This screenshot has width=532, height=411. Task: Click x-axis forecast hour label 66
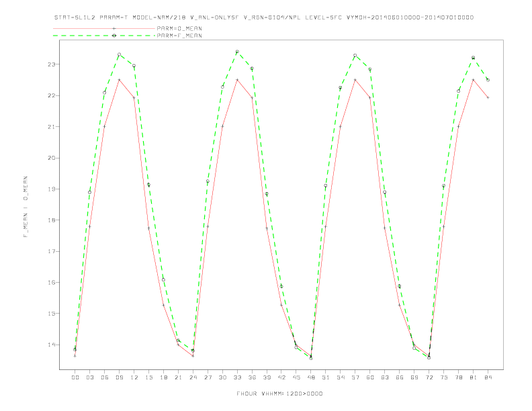pyautogui.click(x=400, y=377)
